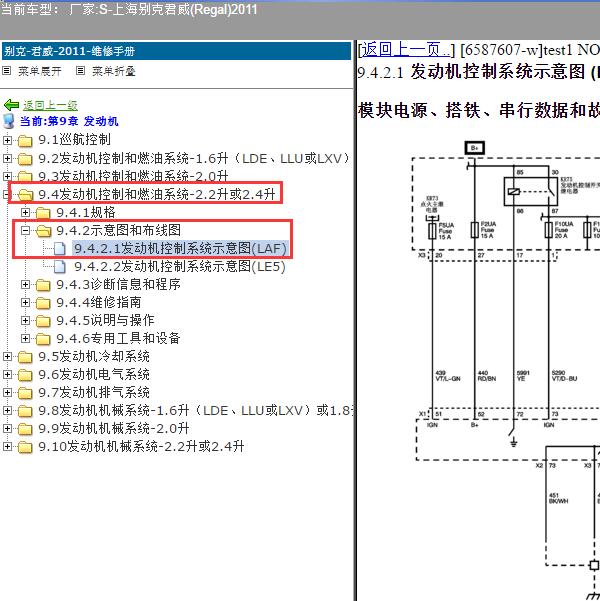This screenshot has width=600, height=601.
Task: Select 9.4.5说明与操作 label
Action: coord(105,320)
